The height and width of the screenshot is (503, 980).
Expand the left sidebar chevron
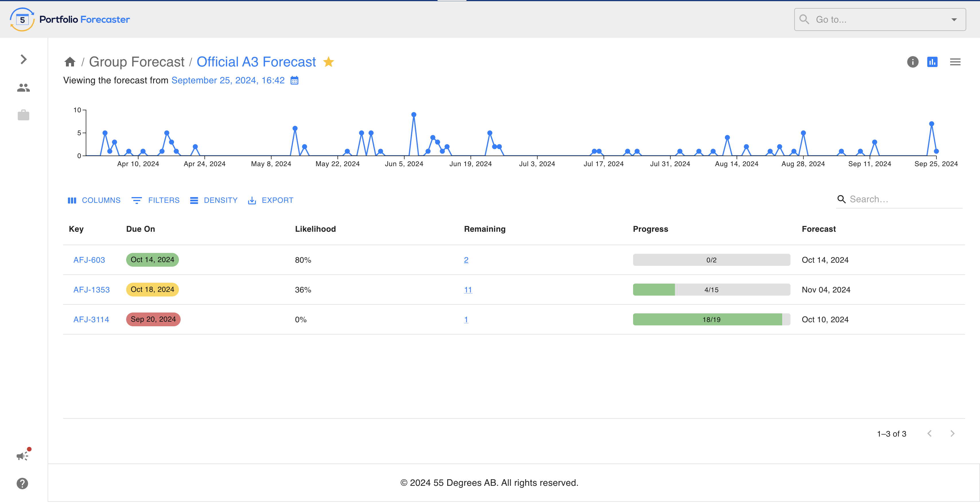[x=23, y=59]
